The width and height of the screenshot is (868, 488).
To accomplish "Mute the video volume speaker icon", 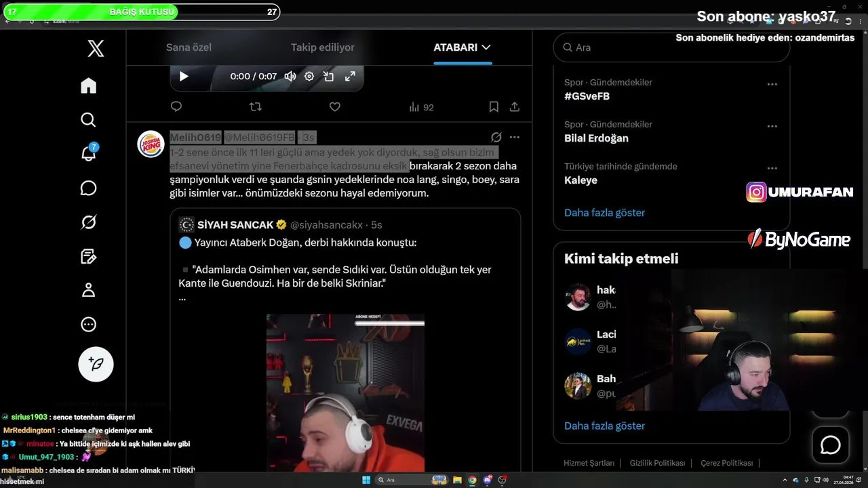I will point(290,76).
